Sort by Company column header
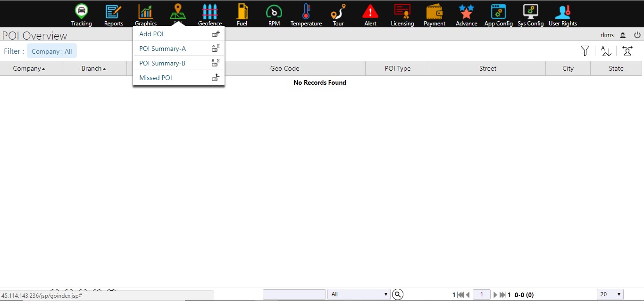Screen dimensions: 644x301 pos(29,68)
